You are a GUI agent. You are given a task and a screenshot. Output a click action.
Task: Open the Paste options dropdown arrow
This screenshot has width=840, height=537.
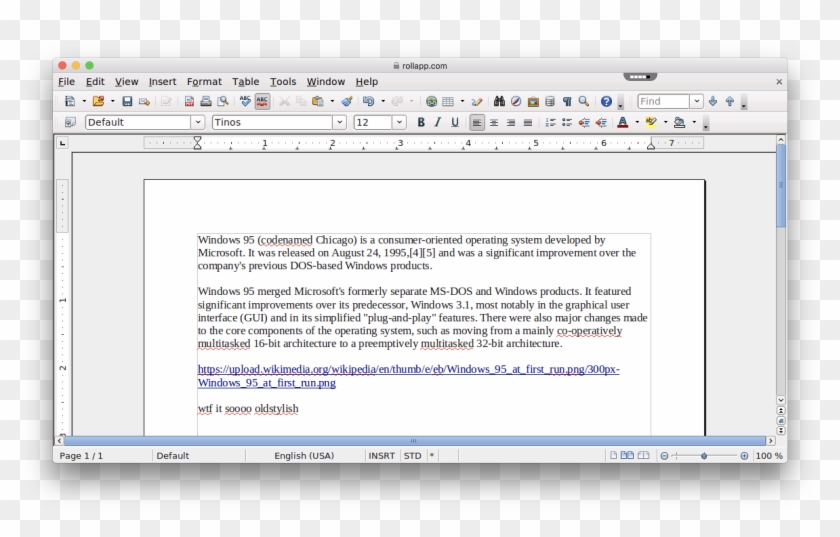332,101
